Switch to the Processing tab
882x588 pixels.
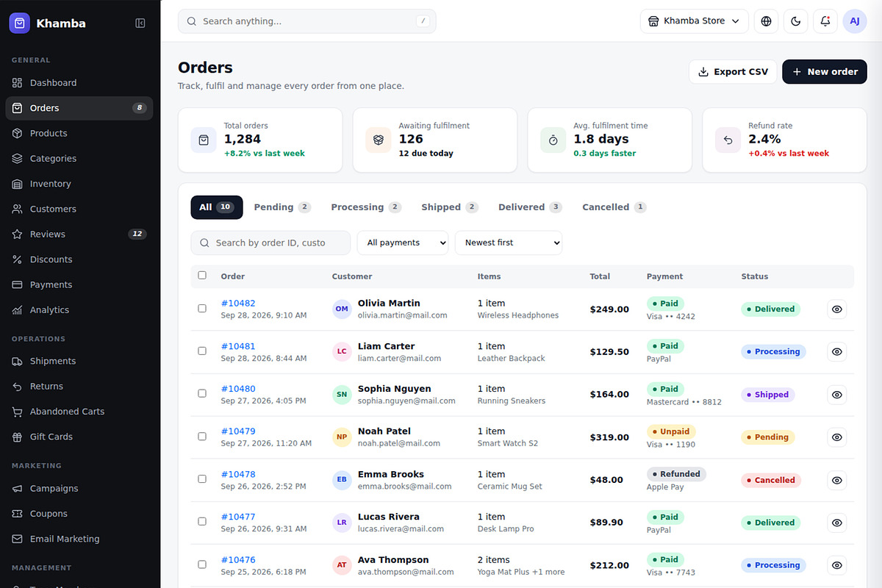[366, 207]
